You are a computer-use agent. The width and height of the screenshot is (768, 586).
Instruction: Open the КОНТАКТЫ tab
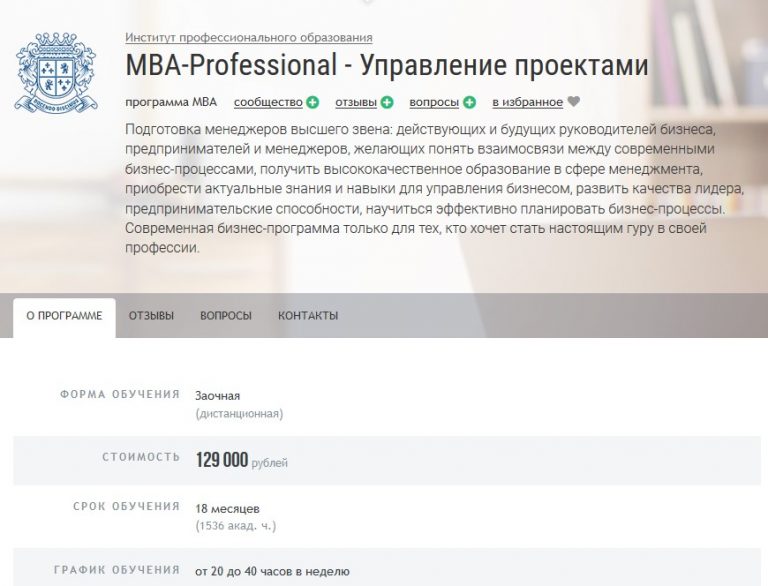pos(308,316)
